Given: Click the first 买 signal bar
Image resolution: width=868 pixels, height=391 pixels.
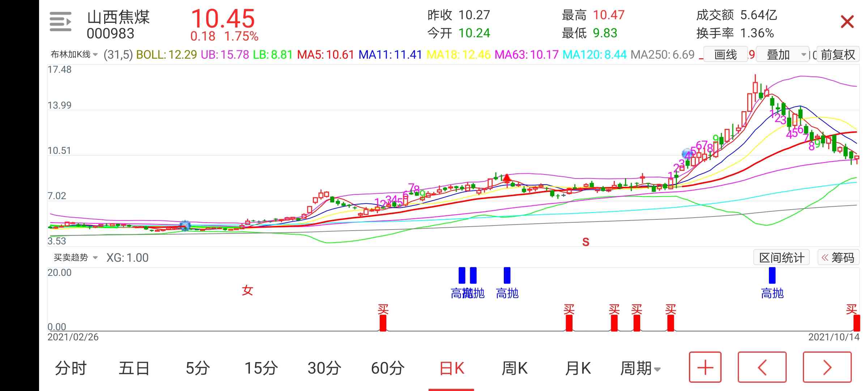Looking at the screenshot, I should 383,323.
